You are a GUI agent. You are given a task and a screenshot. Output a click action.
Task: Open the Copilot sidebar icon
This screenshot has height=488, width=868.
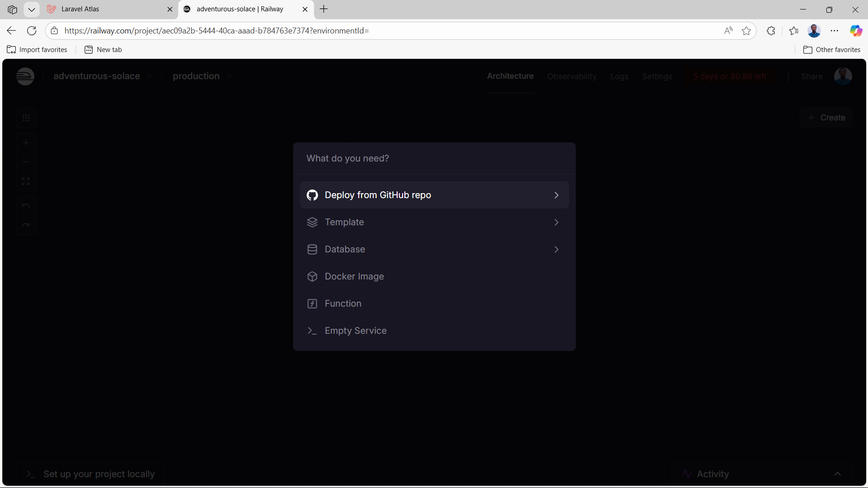tap(856, 31)
